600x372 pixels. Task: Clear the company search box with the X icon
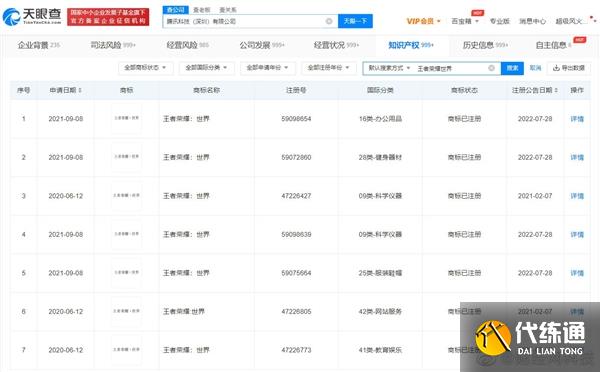329,21
